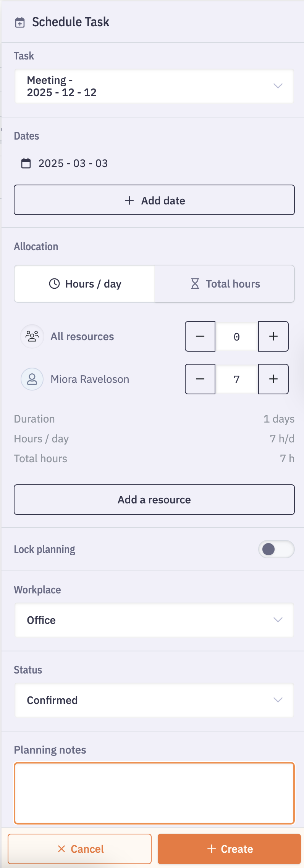The image size is (304, 868).
Task: Decrease Miora Raveloson's hours with minus
Action: (200, 379)
